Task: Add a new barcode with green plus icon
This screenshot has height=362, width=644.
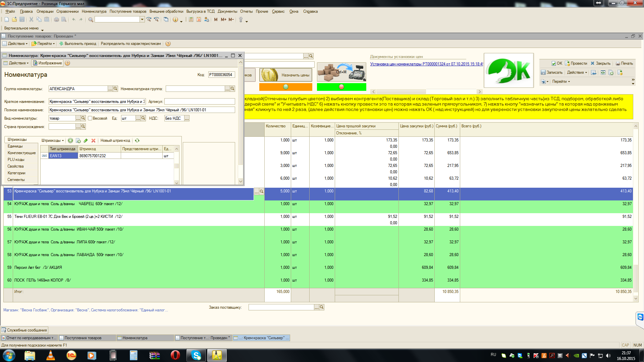Action: (70, 140)
